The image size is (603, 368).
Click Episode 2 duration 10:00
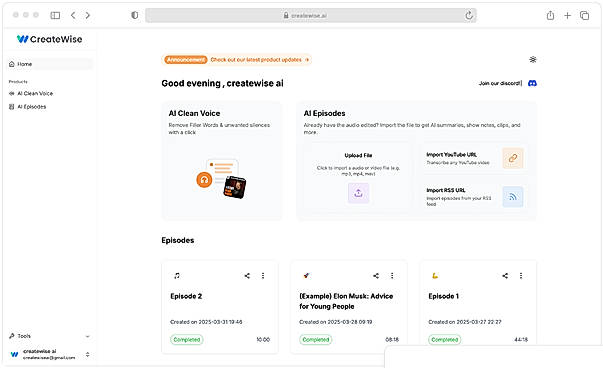coord(263,340)
